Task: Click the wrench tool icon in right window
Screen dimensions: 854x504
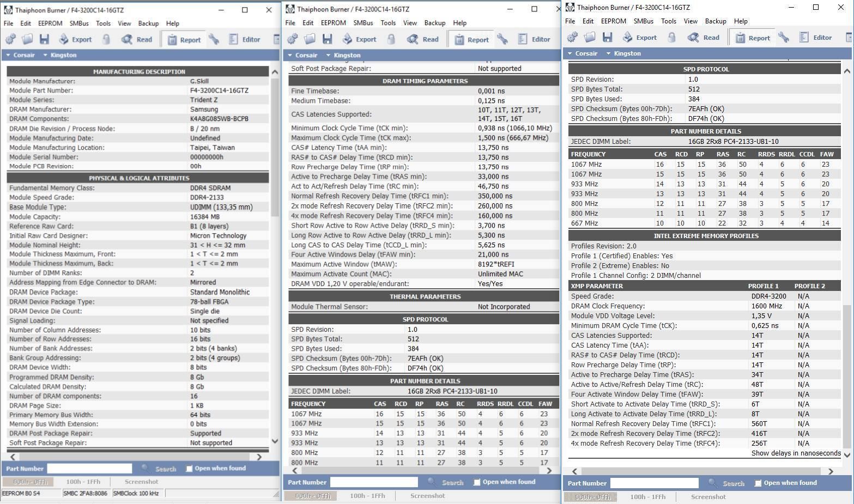Action: pyautogui.click(x=784, y=37)
